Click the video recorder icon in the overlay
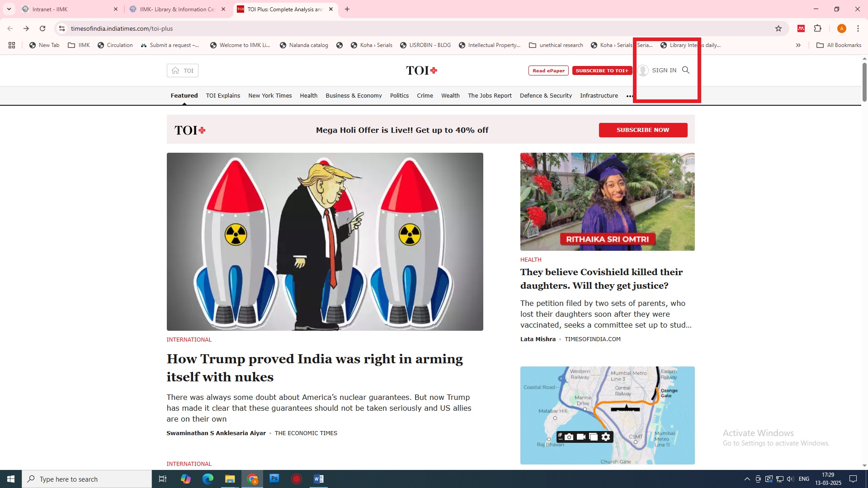The width and height of the screenshot is (868, 488). [x=581, y=437]
